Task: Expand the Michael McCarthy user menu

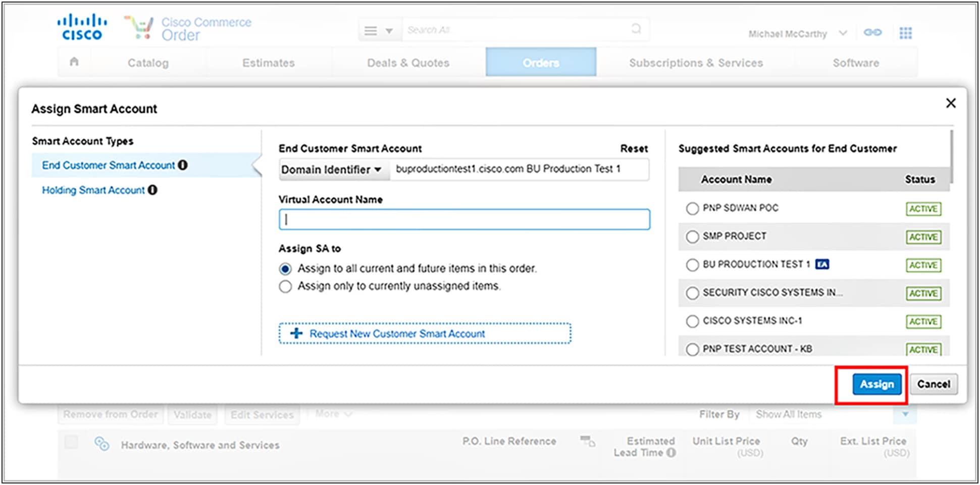Action: pyautogui.click(x=842, y=33)
